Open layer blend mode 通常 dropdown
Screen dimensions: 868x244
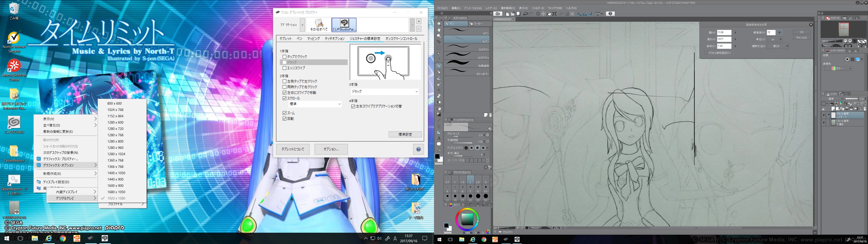pos(832,99)
